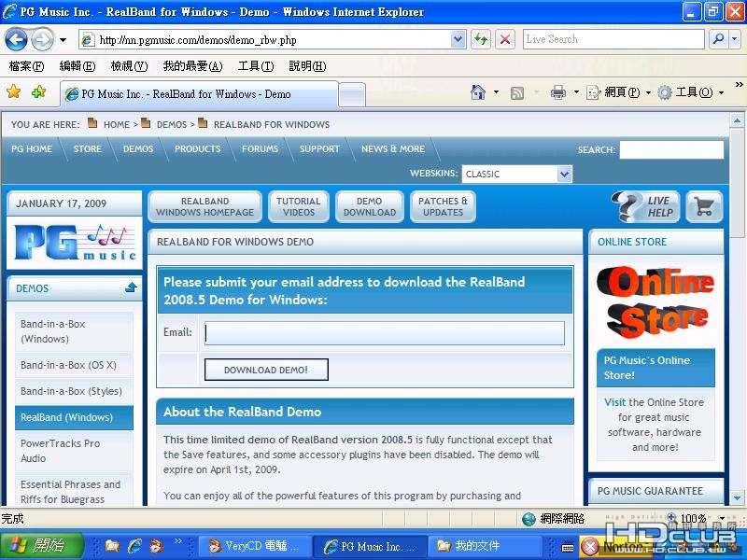Open Band-in-a-Box (Styles) demo link
Screen dimensions: 747x560
(74, 391)
